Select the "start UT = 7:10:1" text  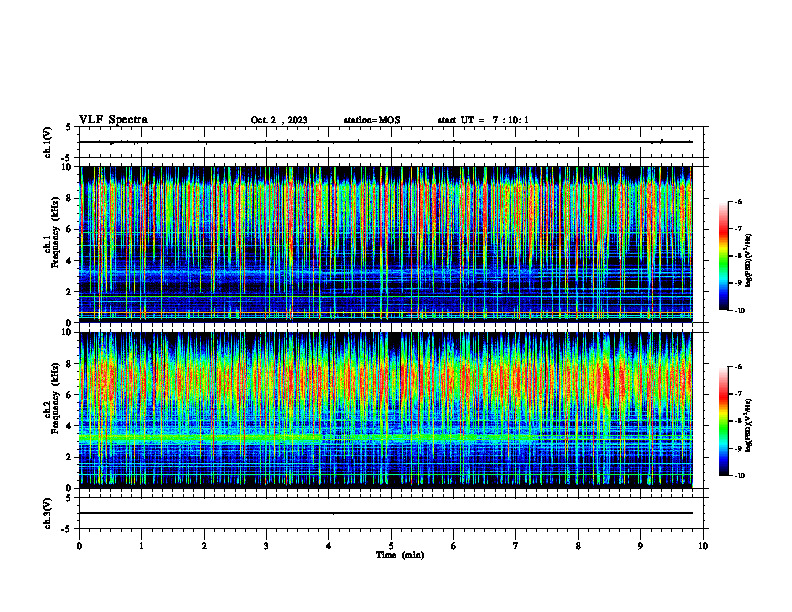point(483,120)
